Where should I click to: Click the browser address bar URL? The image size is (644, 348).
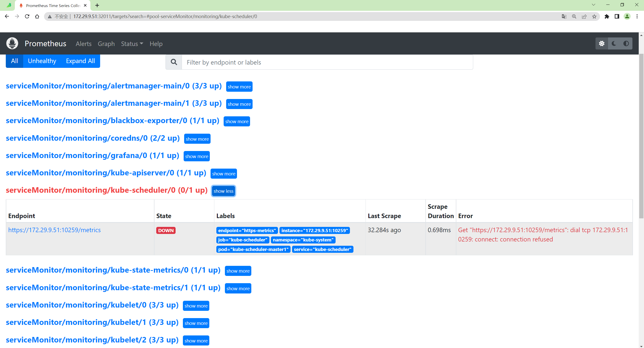pos(165,16)
